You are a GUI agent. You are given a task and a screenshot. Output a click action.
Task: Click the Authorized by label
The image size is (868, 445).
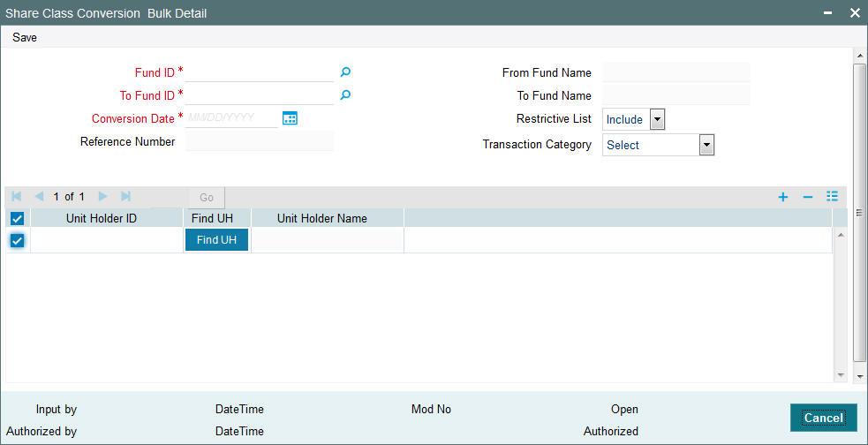(x=42, y=431)
